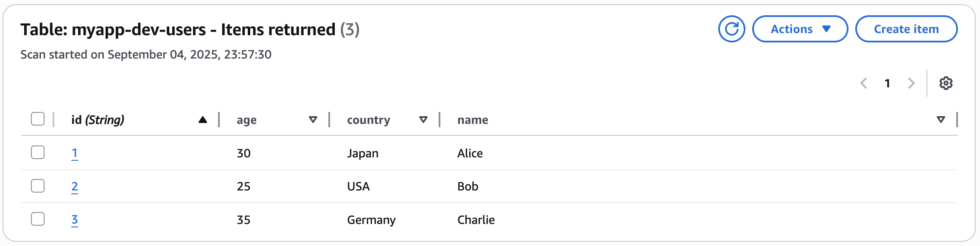Click the id (String) column header
The height and width of the screenshot is (246, 980).
click(98, 120)
